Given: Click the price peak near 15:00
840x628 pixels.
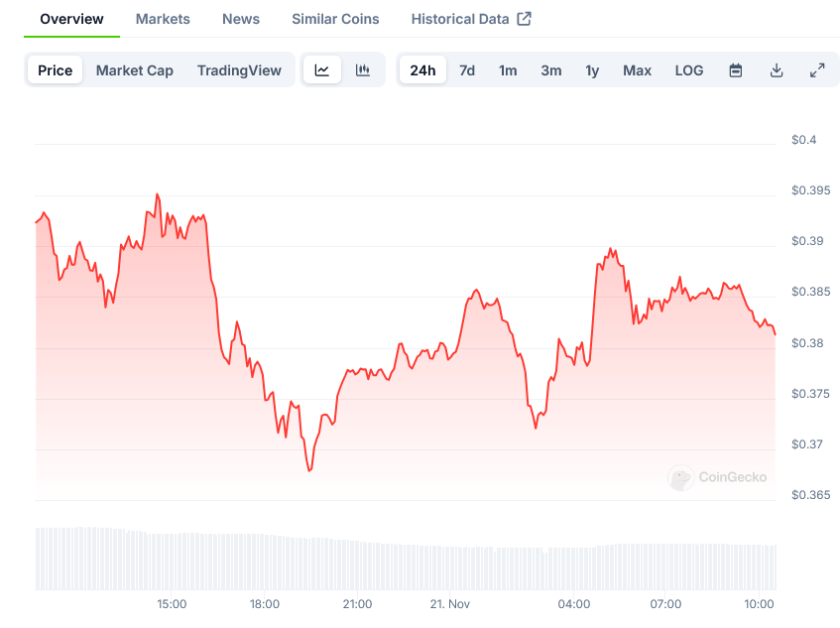Looking at the screenshot, I should [x=157, y=194].
